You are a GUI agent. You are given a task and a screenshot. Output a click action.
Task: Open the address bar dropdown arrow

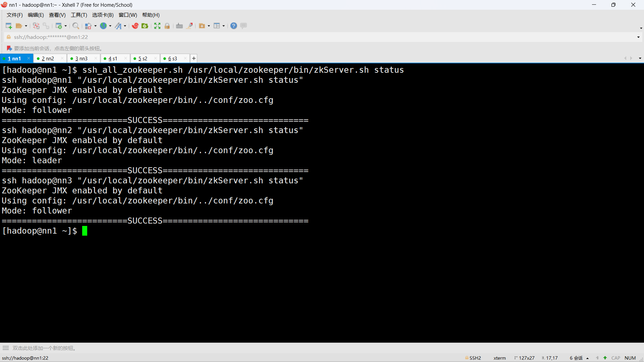[x=638, y=37]
